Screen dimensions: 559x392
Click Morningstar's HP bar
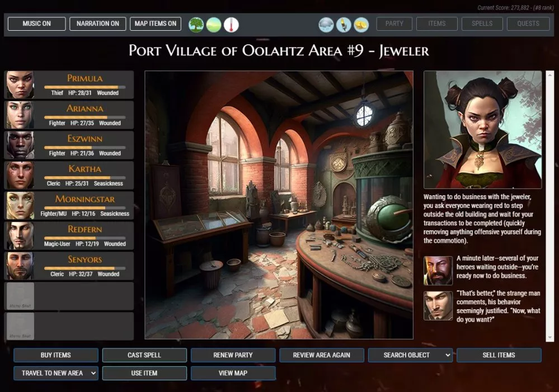point(84,207)
